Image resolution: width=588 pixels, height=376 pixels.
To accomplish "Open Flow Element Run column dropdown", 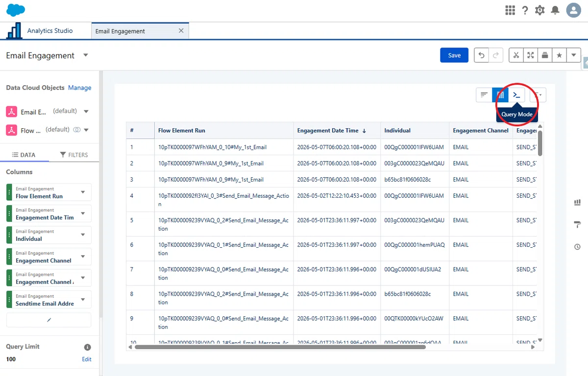I will tap(83, 192).
